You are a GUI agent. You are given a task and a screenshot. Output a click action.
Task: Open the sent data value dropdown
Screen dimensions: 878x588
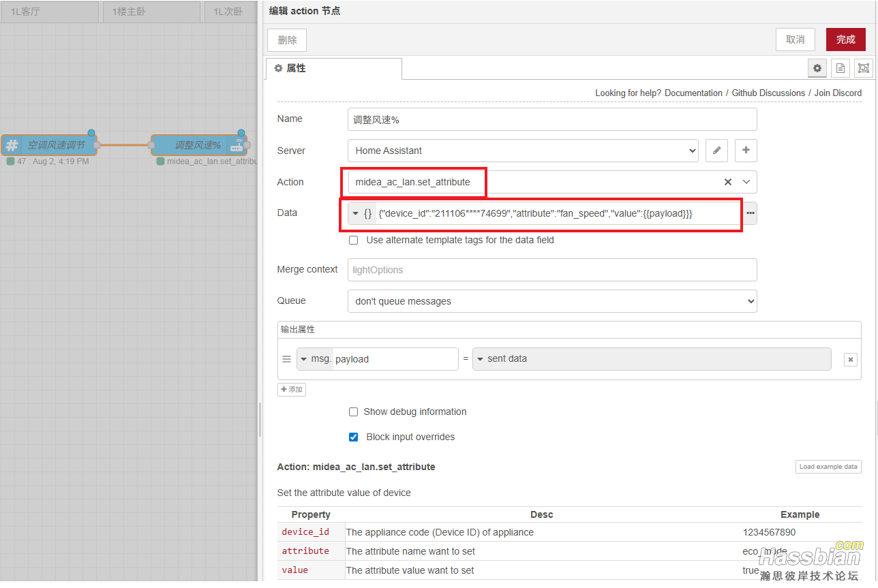652,359
